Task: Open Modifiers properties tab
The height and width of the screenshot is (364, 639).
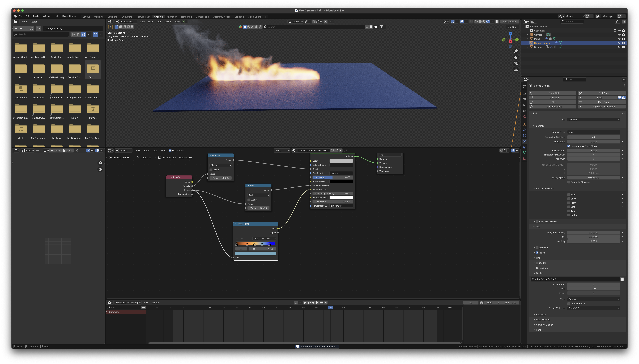Action: 524,130
